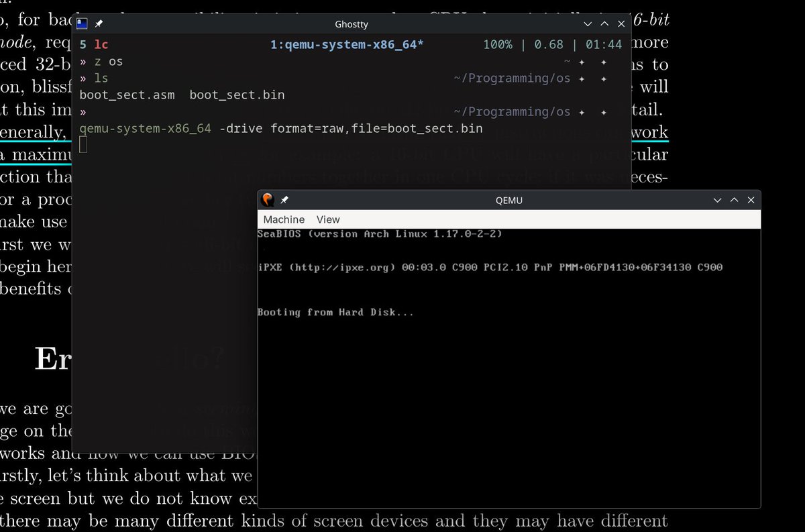805x532 pixels.
Task: Click the 0.68 load value in tmux bar
Action: (x=548, y=45)
